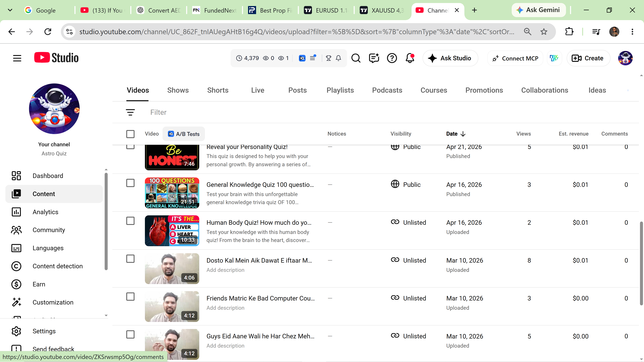
Task: Tick the select-all videos checkbox
Action: click(x=130, y=134)
